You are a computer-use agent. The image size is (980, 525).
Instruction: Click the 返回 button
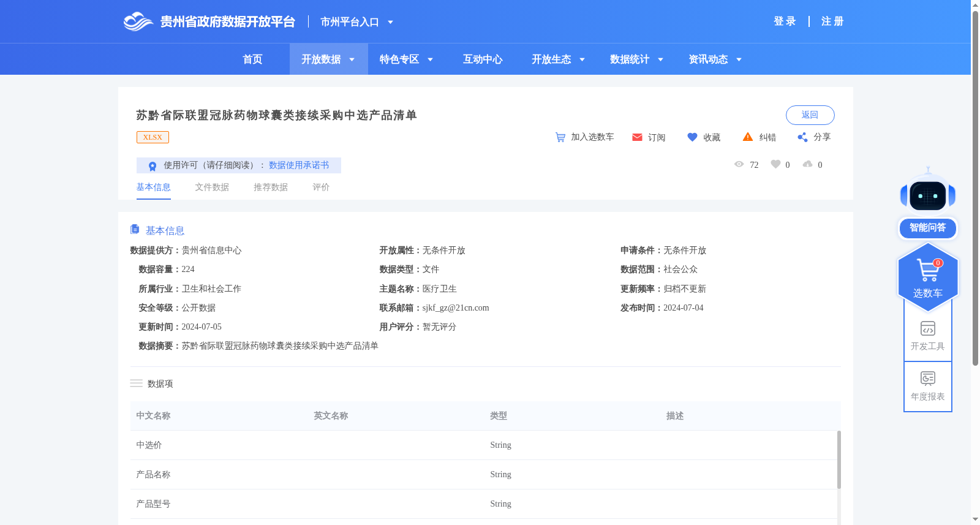coord(810,115)
